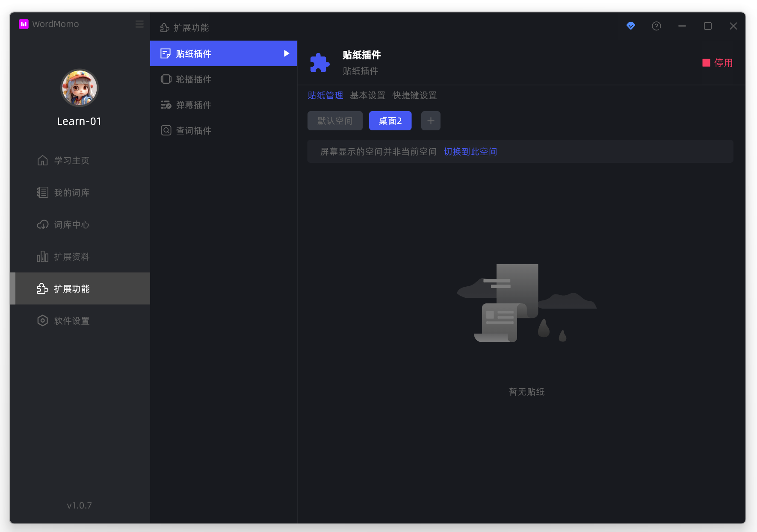Add a new space with plus button
Image resolution: width=757 pixels, height=532 pixels.
point(431,121)
